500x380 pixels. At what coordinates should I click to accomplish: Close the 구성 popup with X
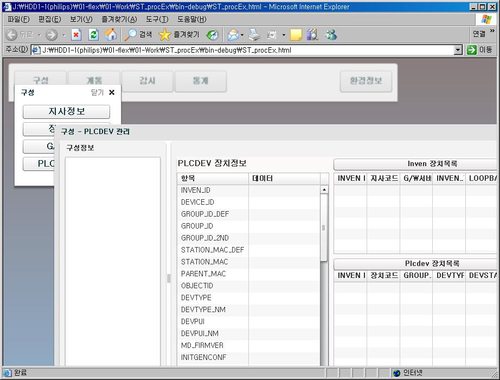click(x=112, y=92)
